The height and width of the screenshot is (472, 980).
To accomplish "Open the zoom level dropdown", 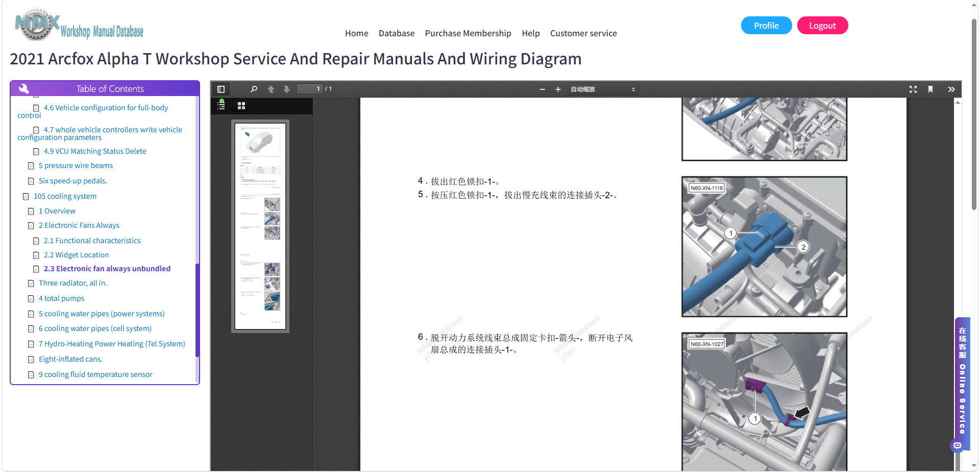I will point(603,89).
